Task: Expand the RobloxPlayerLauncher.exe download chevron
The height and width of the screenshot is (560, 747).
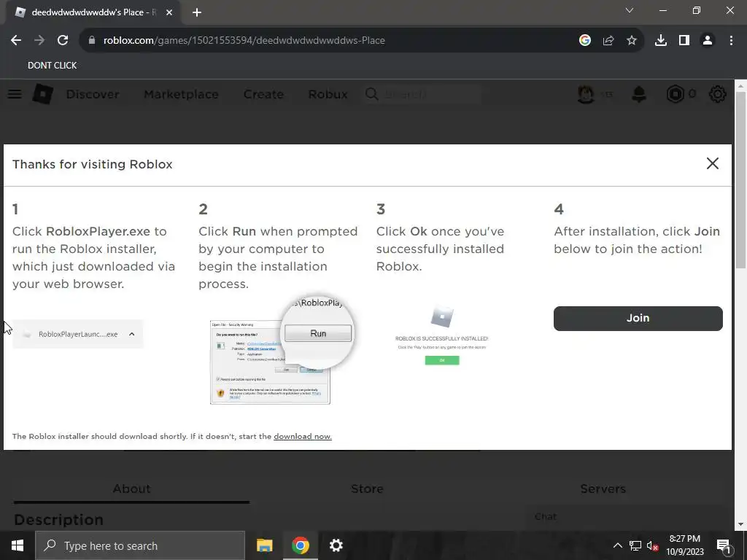Action: click(x=132, y=334)
